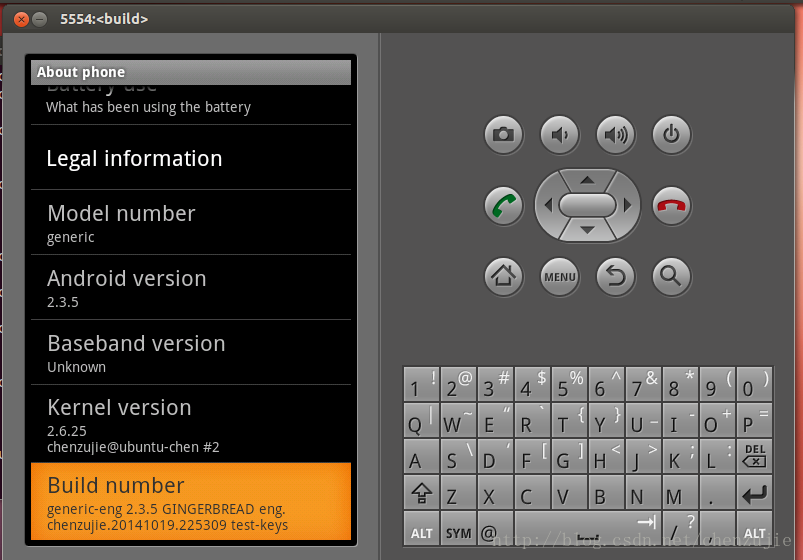Tap the period key
Screen dimensions: 803x560
click(x=717, y=492)
